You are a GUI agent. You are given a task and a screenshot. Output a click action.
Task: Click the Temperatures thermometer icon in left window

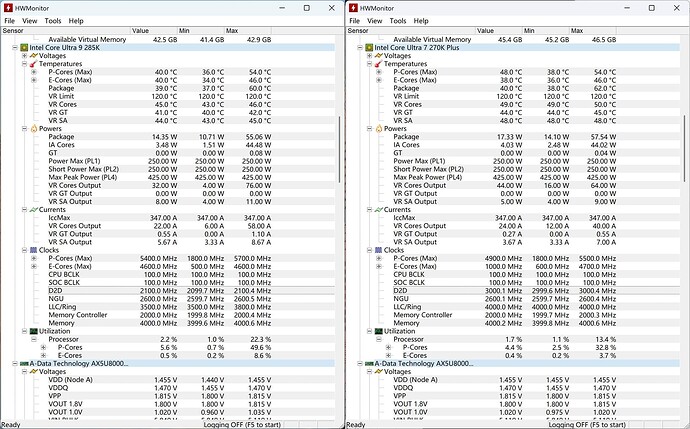33,64
